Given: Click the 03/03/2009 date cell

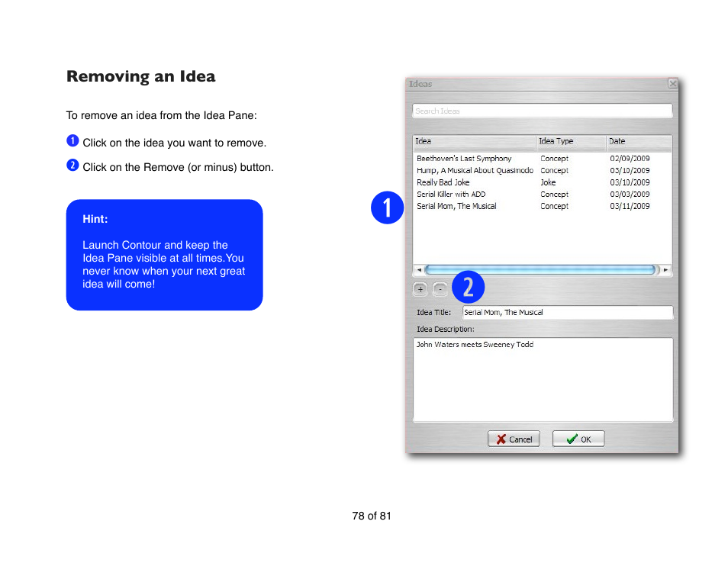Looking at the screenshot, I should [x=630, y=195].
